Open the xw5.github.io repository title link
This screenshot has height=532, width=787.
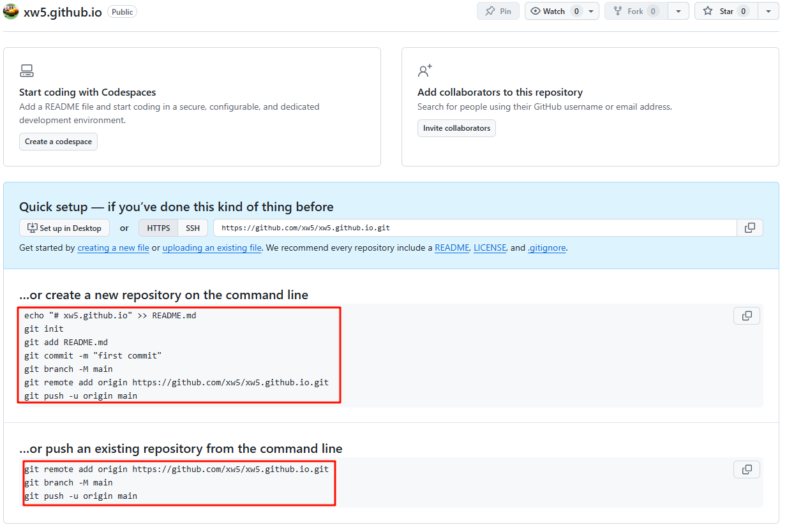(63, 12)
